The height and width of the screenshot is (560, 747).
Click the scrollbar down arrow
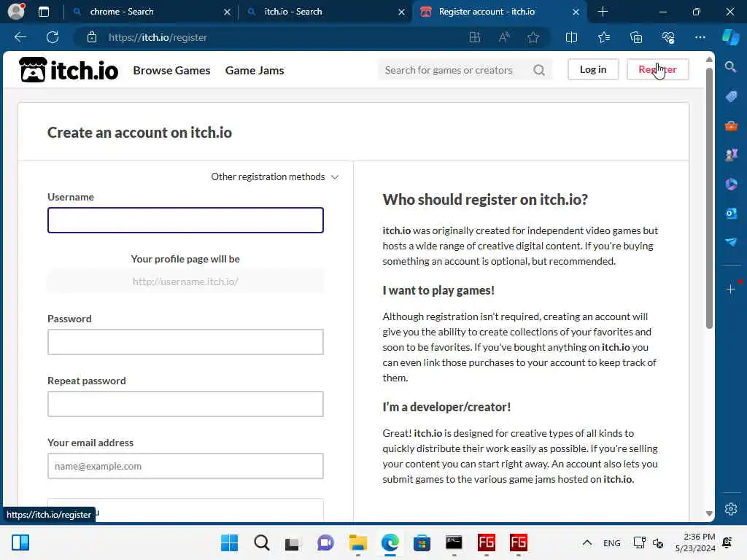tap(709, 513)
